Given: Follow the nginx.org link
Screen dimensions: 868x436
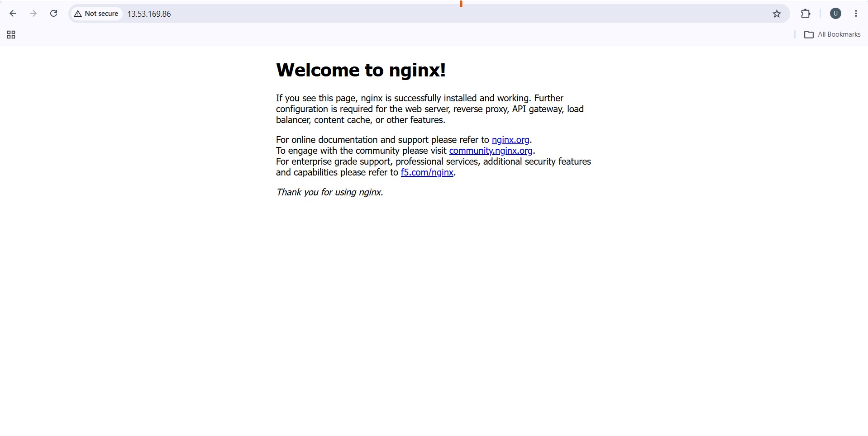Looking at the screenshot, I should click(510, 140).
